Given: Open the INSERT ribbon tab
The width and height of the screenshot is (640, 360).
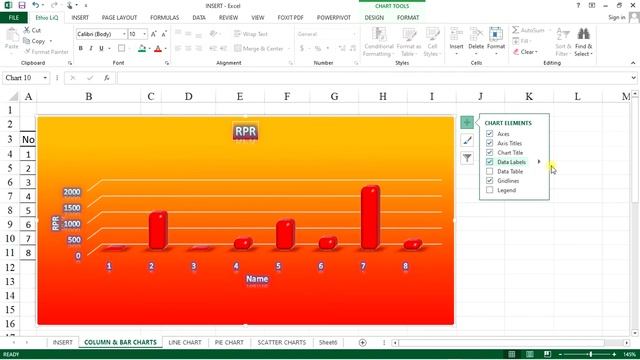Looking at the screenshot, I should coord(80,18).
